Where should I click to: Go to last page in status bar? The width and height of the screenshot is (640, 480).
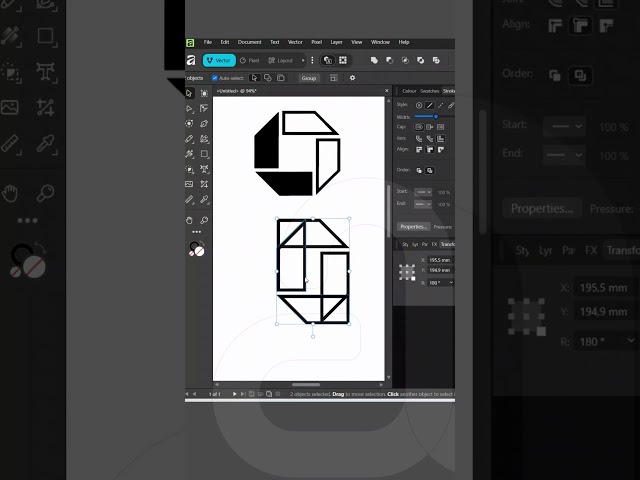pyautogui.click(x=243, y=394)
